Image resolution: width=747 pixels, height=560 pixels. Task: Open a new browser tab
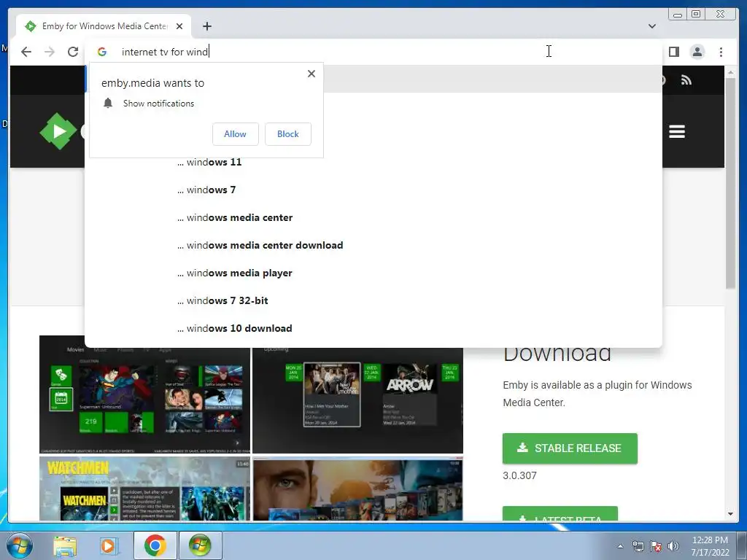coord(206,26)
